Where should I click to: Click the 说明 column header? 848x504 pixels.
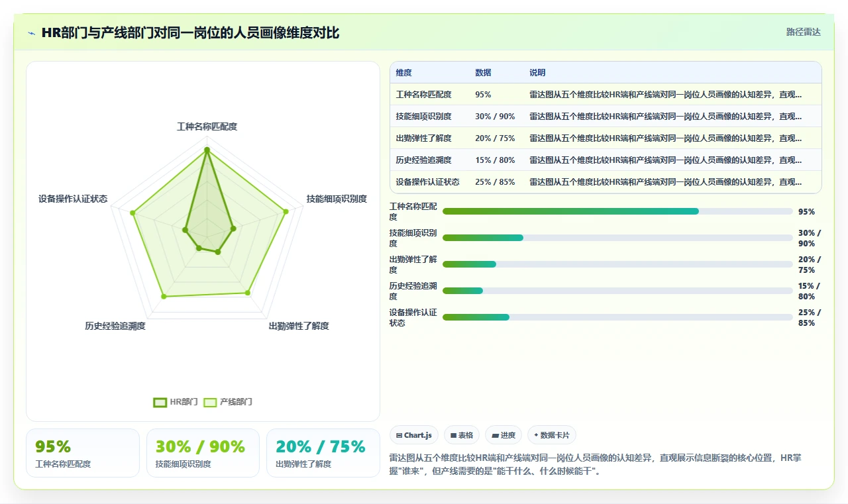click(x=537, y=73)
